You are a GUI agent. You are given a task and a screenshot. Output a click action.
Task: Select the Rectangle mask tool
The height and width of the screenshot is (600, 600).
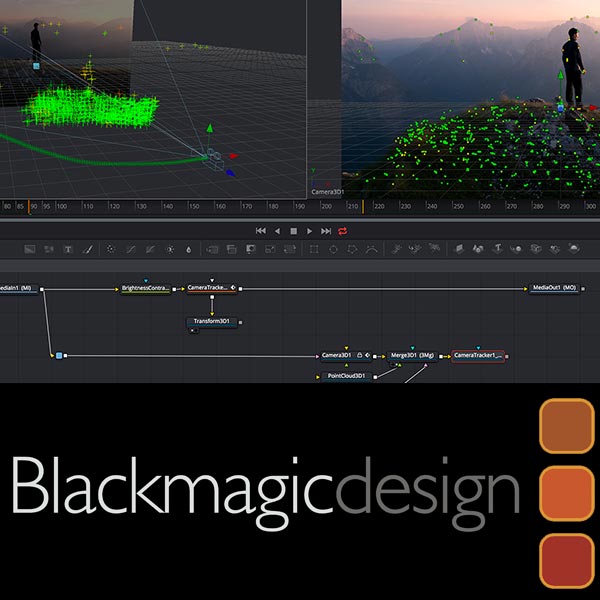314,249
